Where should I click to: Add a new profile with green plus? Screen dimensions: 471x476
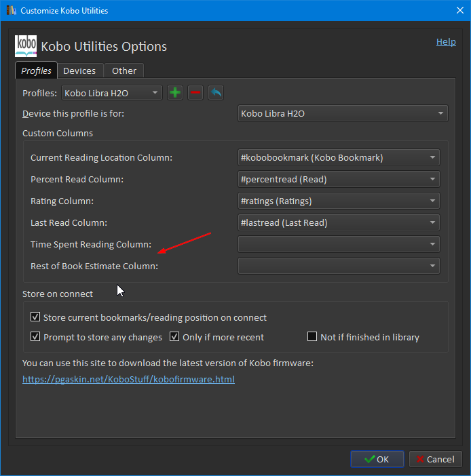175,93
